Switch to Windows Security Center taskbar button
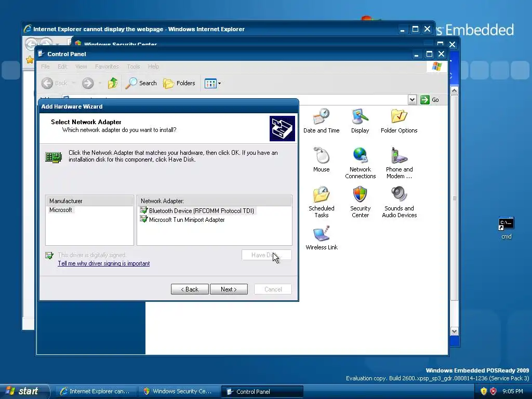The width and height of the screenshot is (532, 399). point(179,391)
